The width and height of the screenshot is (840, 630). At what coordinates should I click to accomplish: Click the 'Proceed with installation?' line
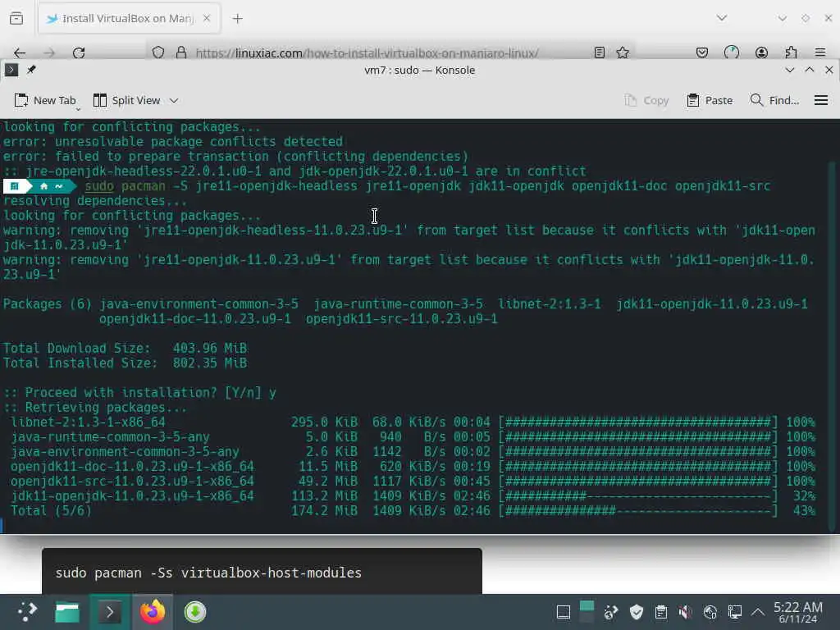tap(139, 393)
